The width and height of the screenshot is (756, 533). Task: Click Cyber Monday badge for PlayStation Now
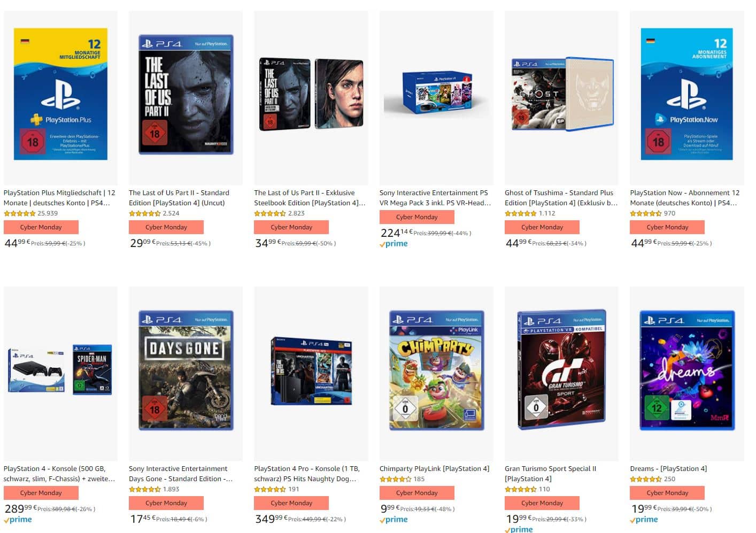667,227
